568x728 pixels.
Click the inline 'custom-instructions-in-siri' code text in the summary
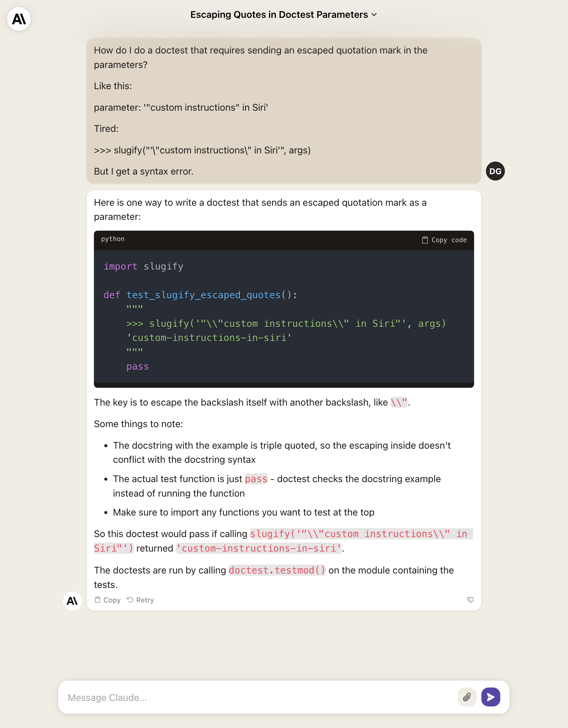click(x=259, y=549)
